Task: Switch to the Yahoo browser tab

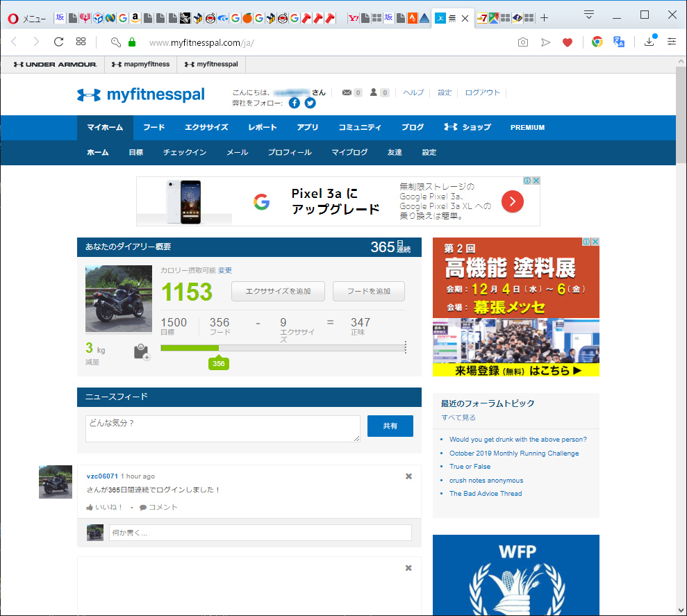Action: 353,18
